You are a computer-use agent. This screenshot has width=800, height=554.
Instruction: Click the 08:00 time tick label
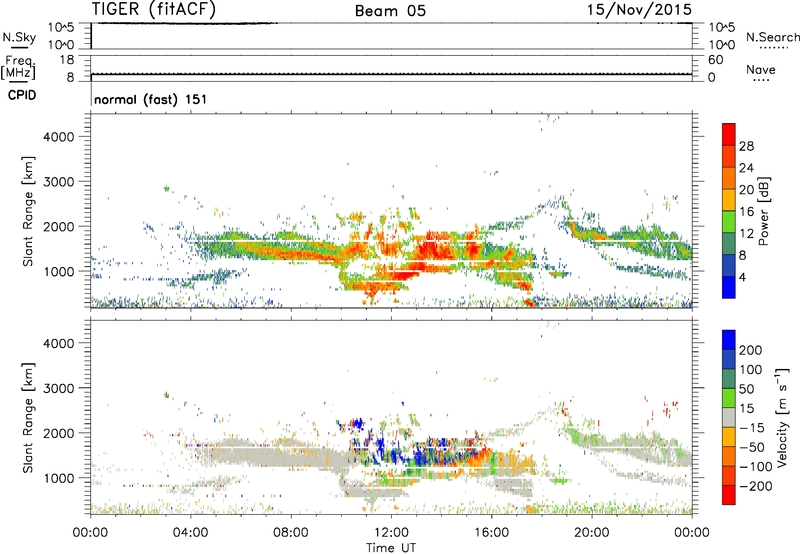click(291, 533)
